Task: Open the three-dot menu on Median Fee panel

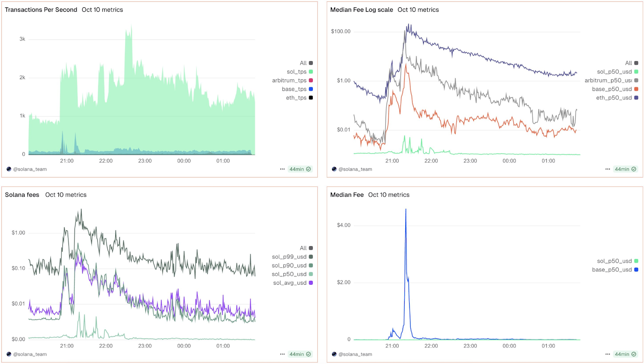Action: [607, 354]
